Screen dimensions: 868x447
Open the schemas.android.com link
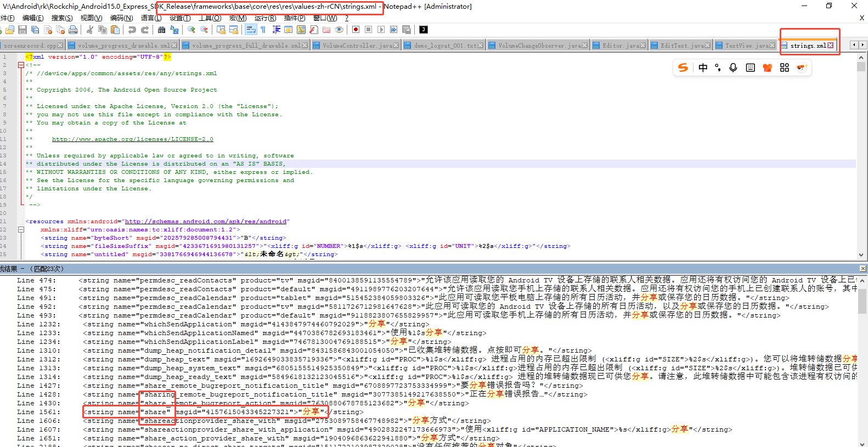tap(206, 222)
